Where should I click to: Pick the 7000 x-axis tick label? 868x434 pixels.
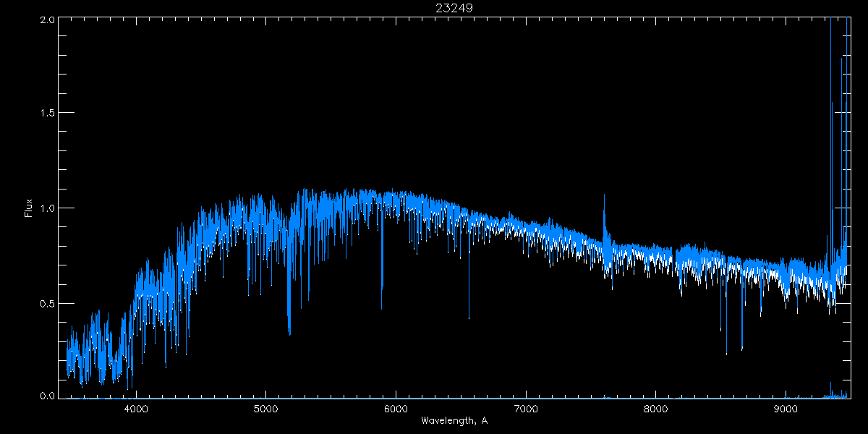(526, 409)
